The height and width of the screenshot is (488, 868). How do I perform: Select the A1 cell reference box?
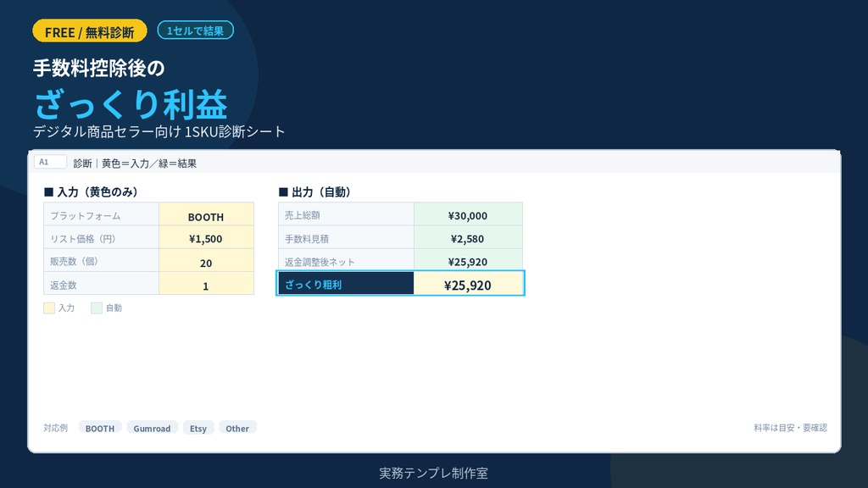[x=50, y=162]
